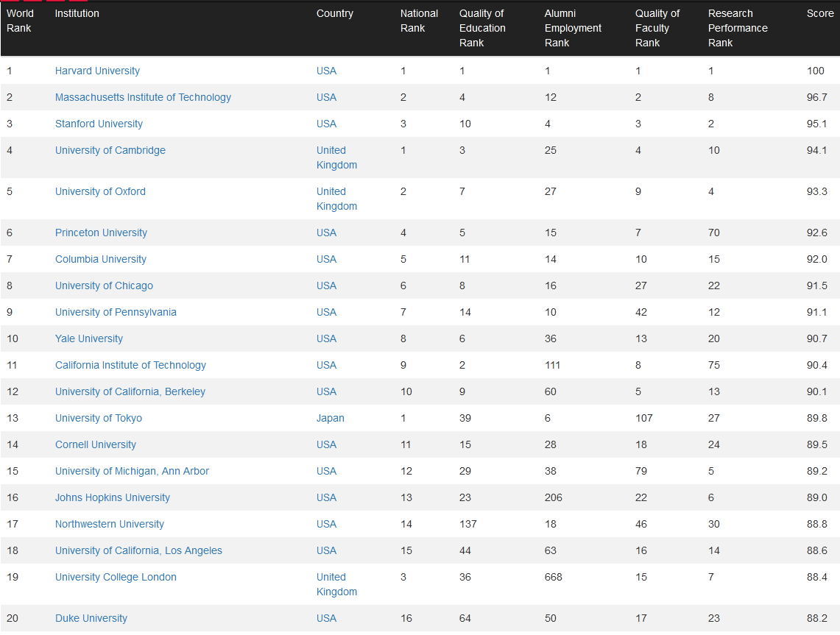This screenshot has height=635, width=840.
Task: Click research performance rank 70
Action: (x=714, y=233)
